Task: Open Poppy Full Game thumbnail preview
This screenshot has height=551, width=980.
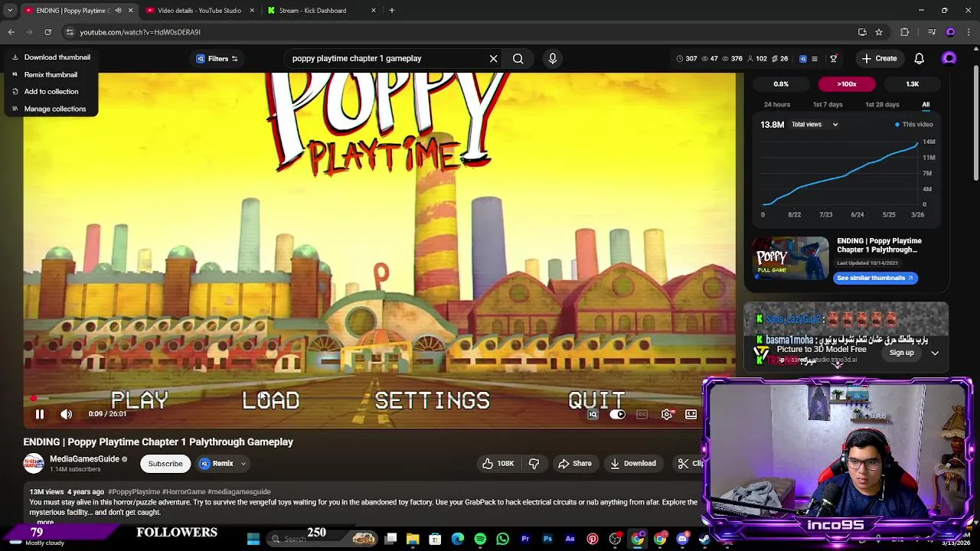Action: pos(791,259)
